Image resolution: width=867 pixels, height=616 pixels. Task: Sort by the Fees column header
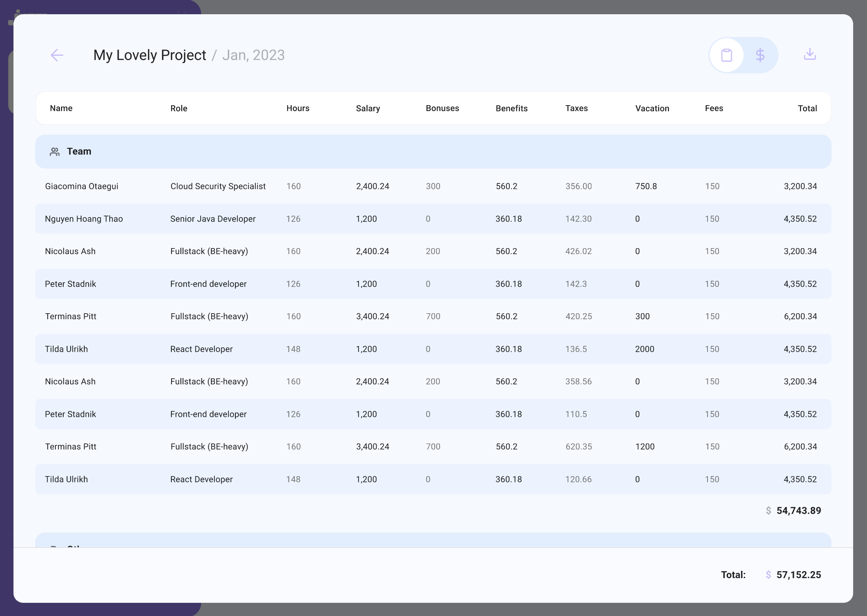click(x=714, y=108)
